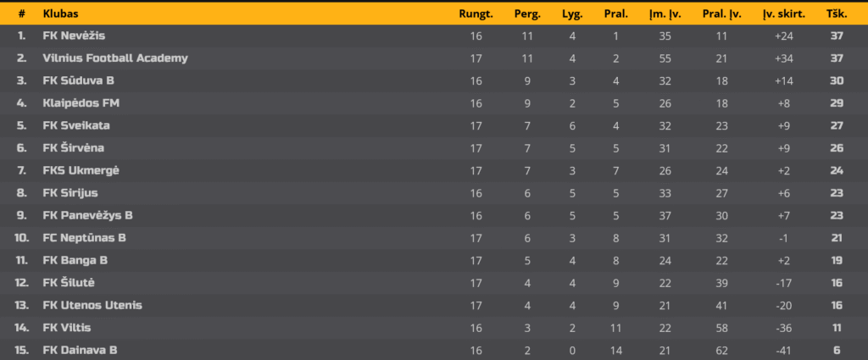Click the Klubas column header
This screenshot has width=868, height=360.
[x=60, y=14]
